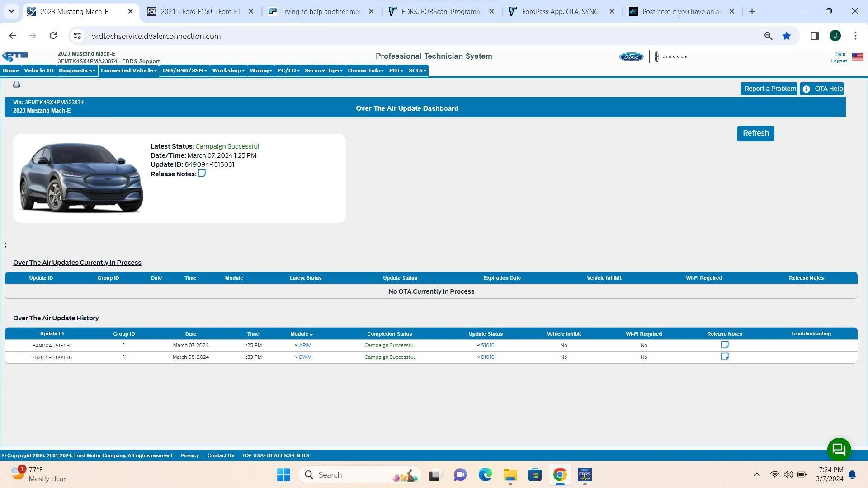The width and height of the screenshot is (868, 488).
Task: Open the Contact Us footer link
Action: point(221,455)
